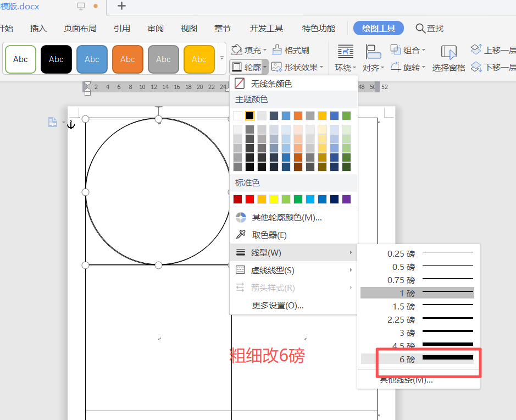The width and height of the screenshot is (516, 420).
Task: Select 0.25 磅 line weight
Action: (417, 253)
